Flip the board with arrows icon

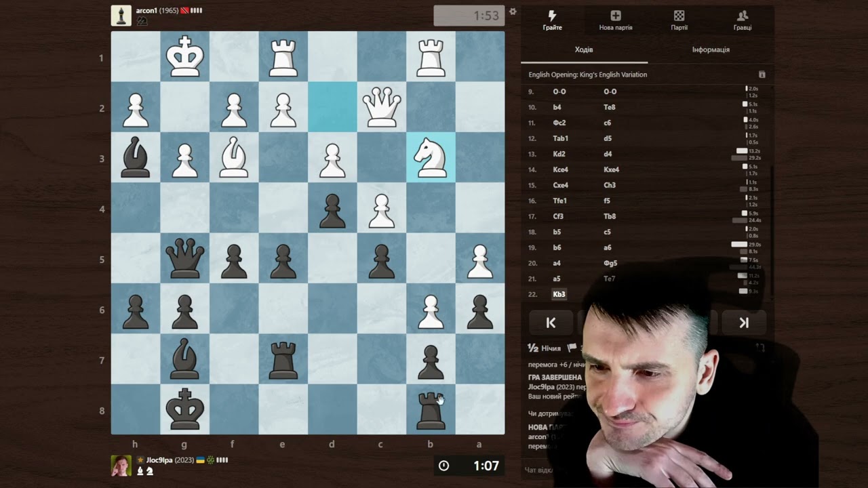pyautogui.click(x=760, y=348)
